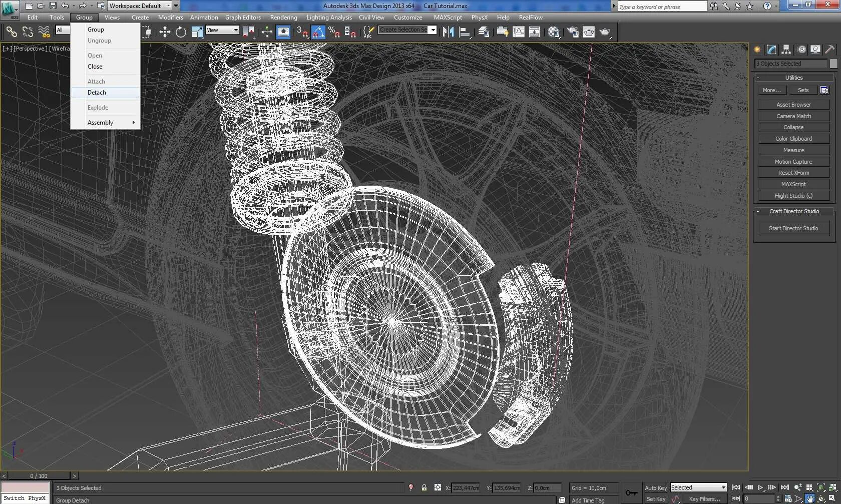The height and width of the screenshot is (504, 841).
Task: Open the Display command panel tab
Action: 816,49
